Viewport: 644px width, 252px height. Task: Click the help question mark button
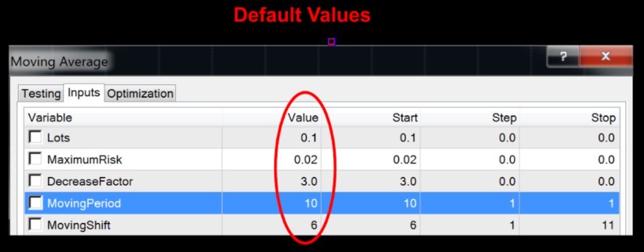click(563, 57)
